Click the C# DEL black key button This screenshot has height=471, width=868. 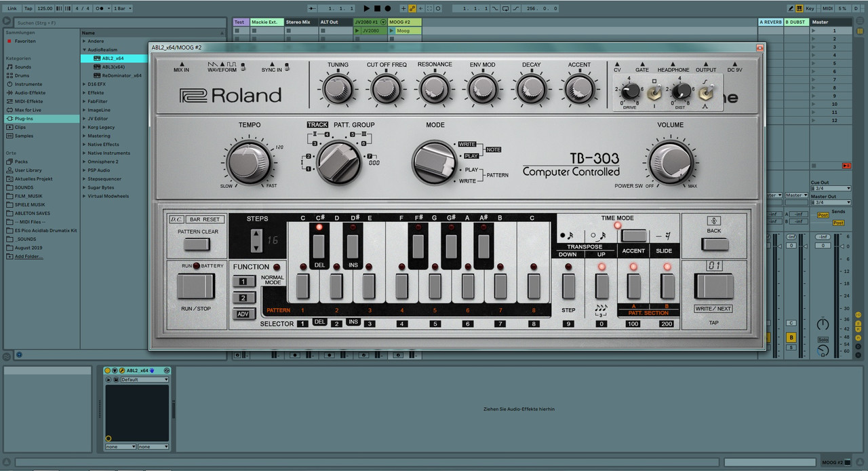tap(319, 246)
